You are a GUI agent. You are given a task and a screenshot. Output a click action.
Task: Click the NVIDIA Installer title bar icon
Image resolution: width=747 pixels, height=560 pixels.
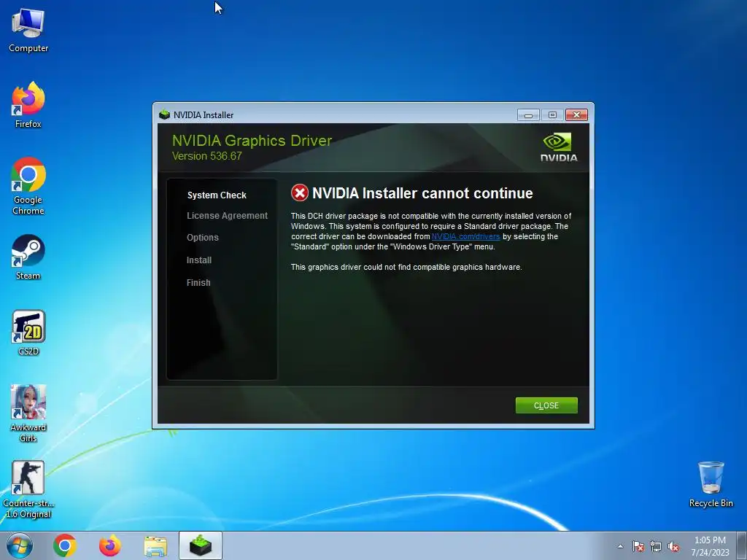click(x=164, y=114)
